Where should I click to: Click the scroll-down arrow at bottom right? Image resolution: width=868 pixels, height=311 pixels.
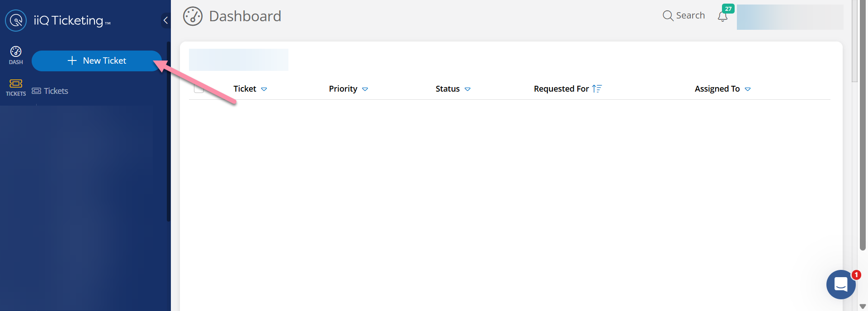(863, 306)
